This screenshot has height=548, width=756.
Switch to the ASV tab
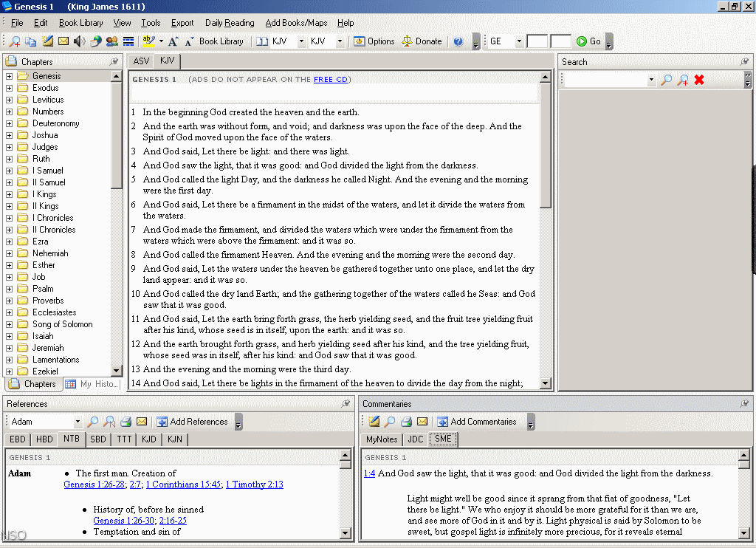coord(141,61)
